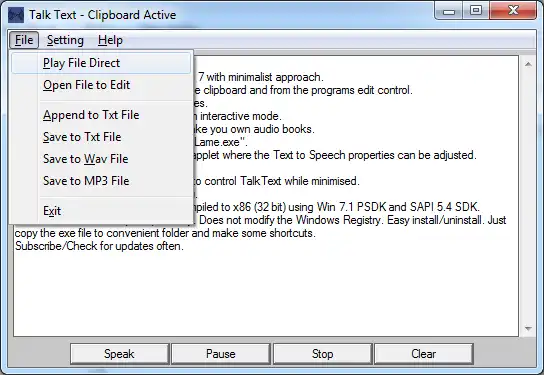Click the Clear button
This screenshot has height=375, width=544.
pyautogui.click(x=424, y=354)
